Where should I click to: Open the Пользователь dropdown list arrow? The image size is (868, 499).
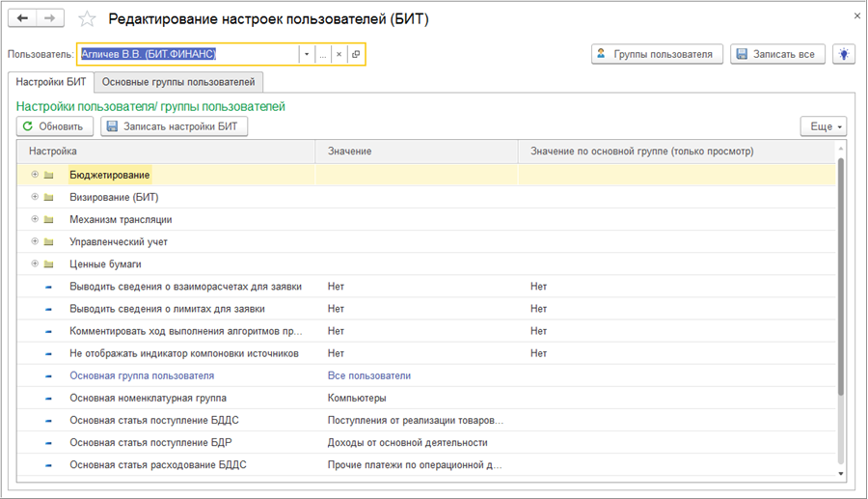(x=307, y=55)
